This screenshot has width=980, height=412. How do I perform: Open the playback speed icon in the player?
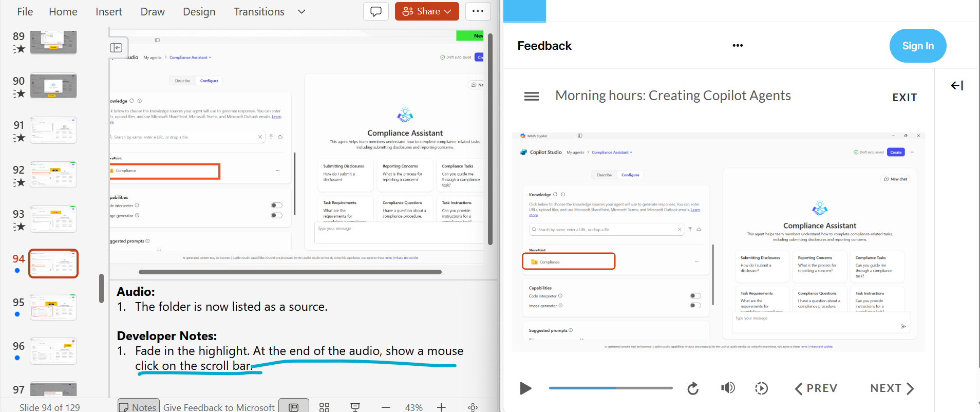click(762, 388)
